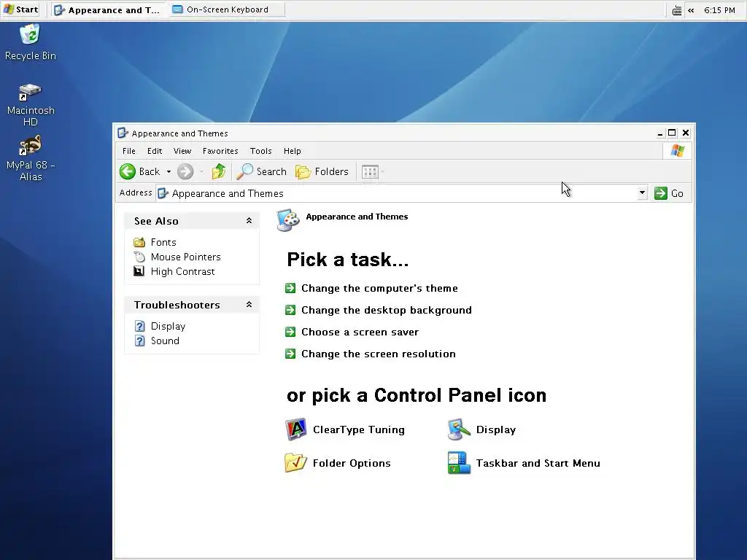Open the Forward history dropdown arrow
This screenshot has height=560, width=747.
pos(201,171)
